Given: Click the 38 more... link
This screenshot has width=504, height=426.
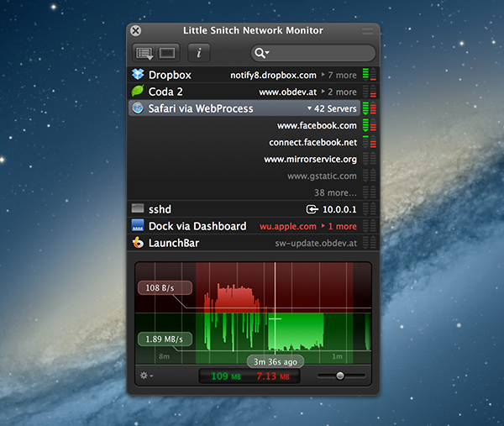Looking at the screenshot, I should pyautogui.click(x=335, y=192).
